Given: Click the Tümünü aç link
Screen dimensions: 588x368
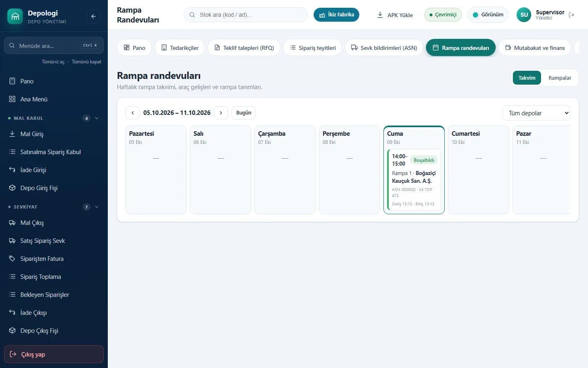Looking at the screenshot, I should (53, 62).
